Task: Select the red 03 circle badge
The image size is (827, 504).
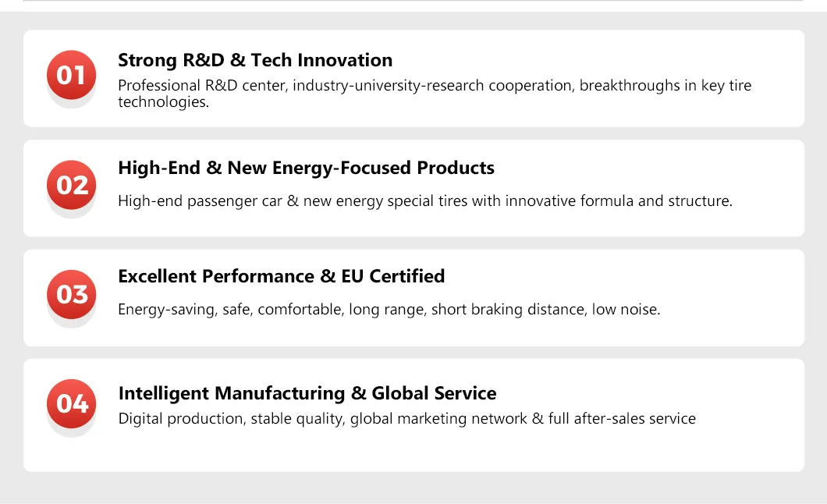Action: click(x=71, y=294)
